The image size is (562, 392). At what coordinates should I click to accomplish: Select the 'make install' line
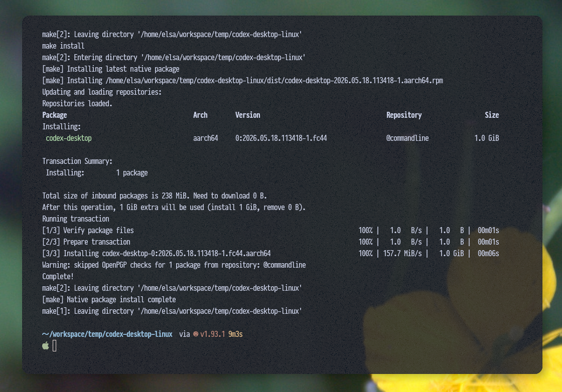tap(63, 46)
